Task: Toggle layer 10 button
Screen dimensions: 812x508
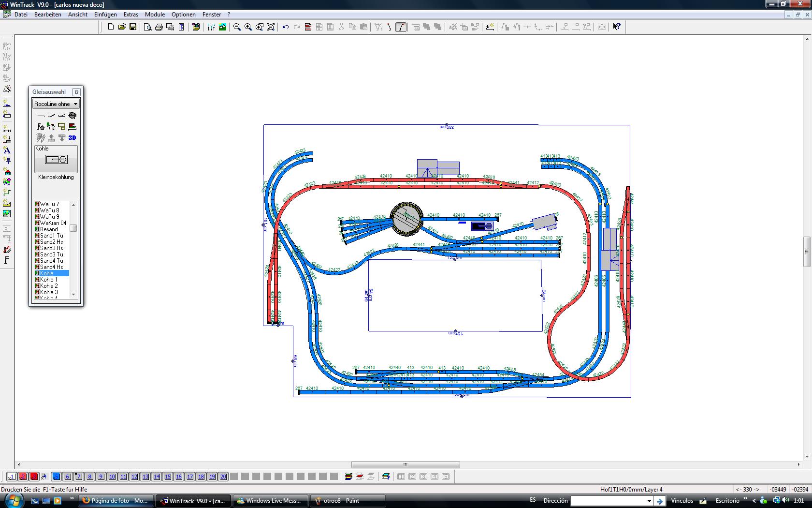Action: [112, 477]
